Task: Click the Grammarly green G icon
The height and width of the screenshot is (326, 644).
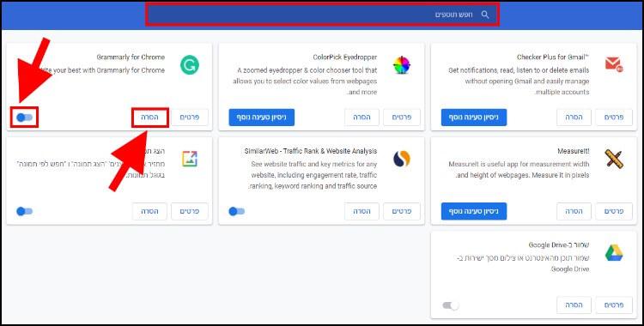Action: tap(190, 65)
